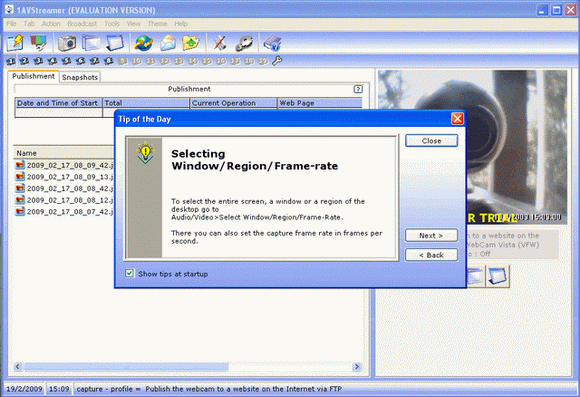
Task: Select numbered profile icon 5
Action: click(x=67, y=61)
